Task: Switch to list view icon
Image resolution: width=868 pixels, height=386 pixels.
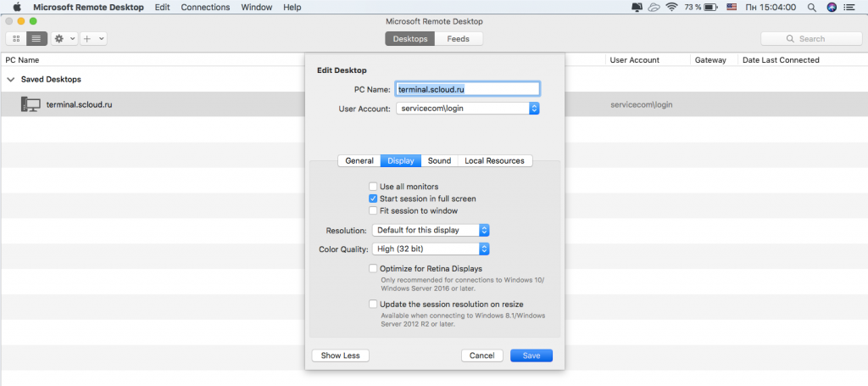Action: point(36,39)
